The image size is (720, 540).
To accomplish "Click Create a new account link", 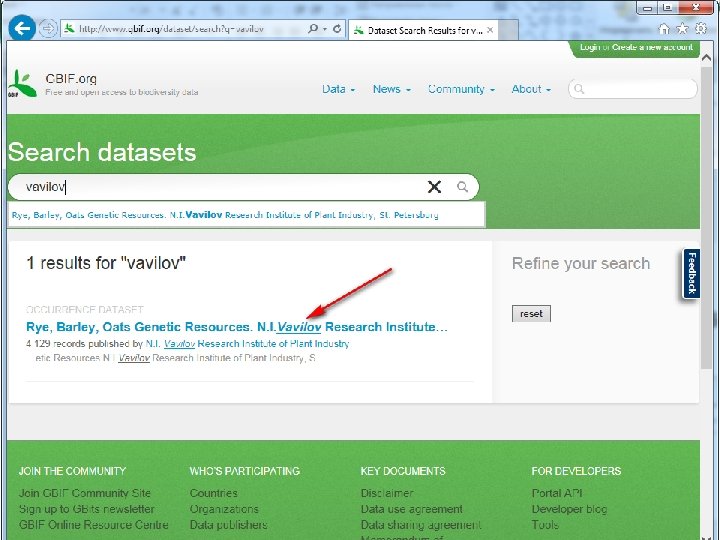I will [652, 47].
